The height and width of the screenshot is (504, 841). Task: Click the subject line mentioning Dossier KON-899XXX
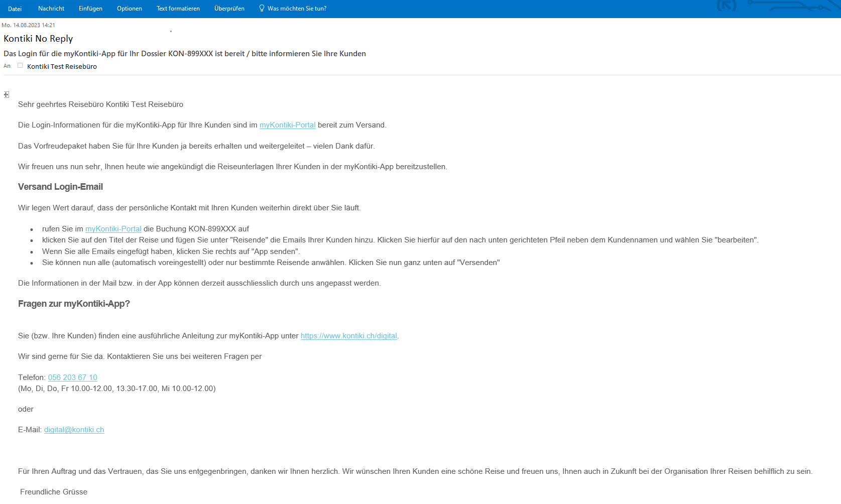(x=184, y=54)
